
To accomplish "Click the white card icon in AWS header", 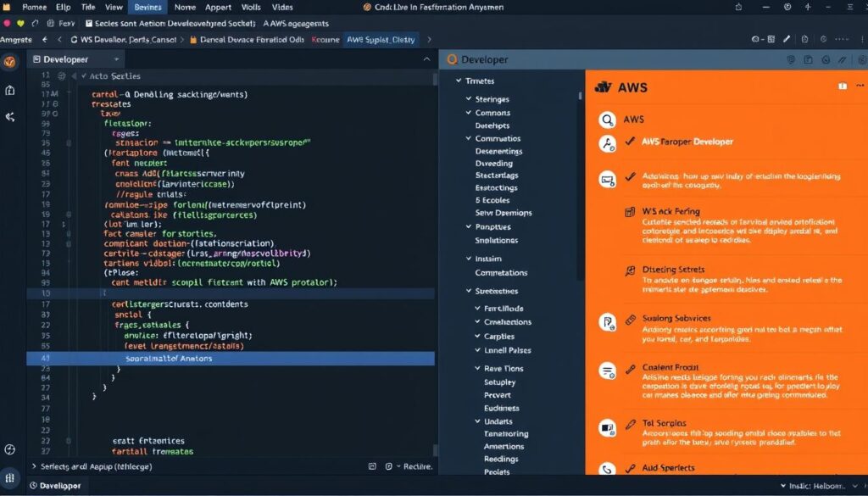I will click(x=843, y=86).
